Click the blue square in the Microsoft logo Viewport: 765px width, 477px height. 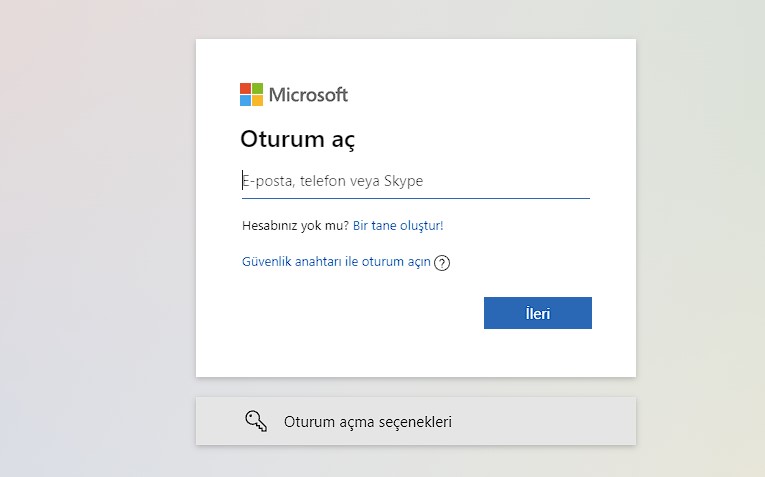pyautogui.click(x=245, y=101)
